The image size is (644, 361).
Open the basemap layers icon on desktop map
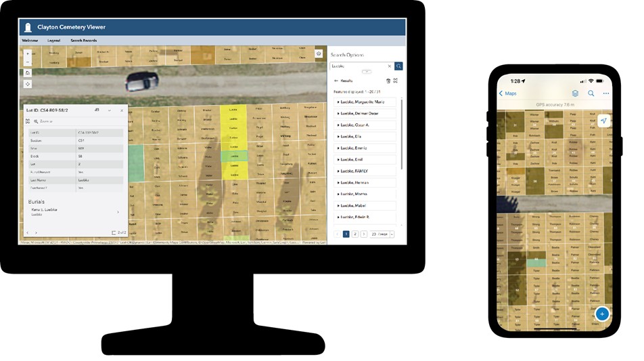click(319, 54)
